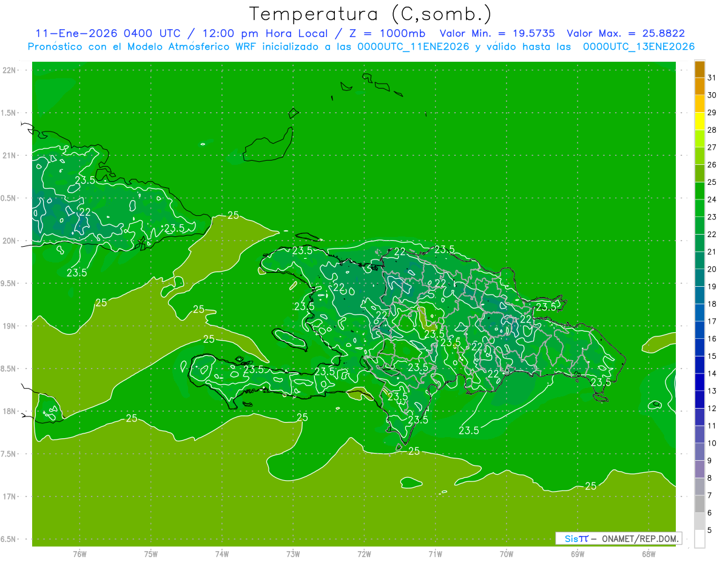Image resolution: width=728 pixels, height=562 pixels.
Task: Click the '69W' longitude axis label
Action: [578, 554]
